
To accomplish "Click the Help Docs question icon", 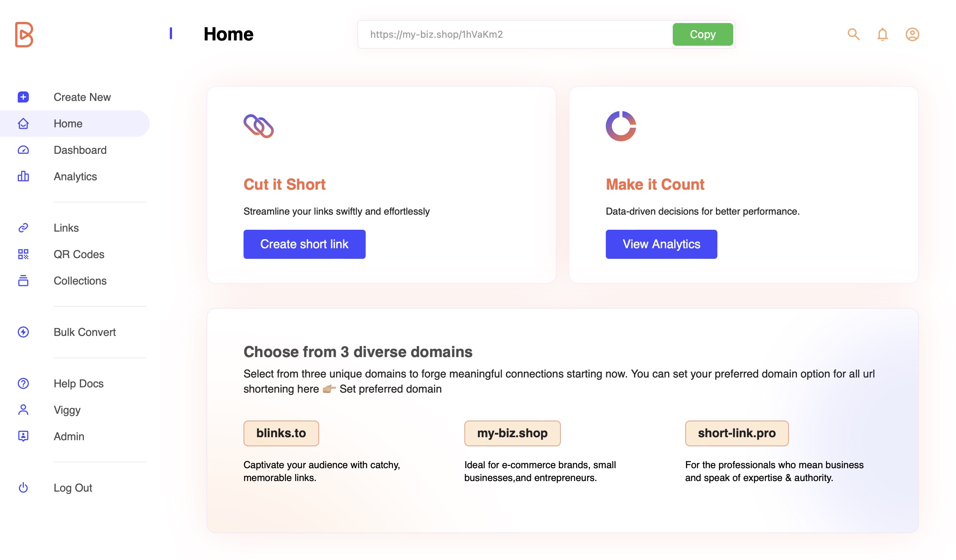I will click(x=23, y=383).
